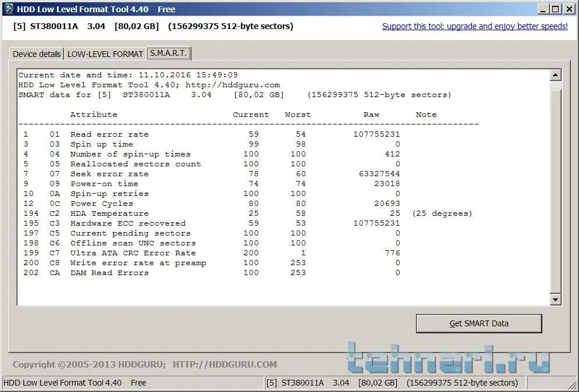Click the 'Seek error rate' row
The image size is (579, 392).
coord(212,174)
